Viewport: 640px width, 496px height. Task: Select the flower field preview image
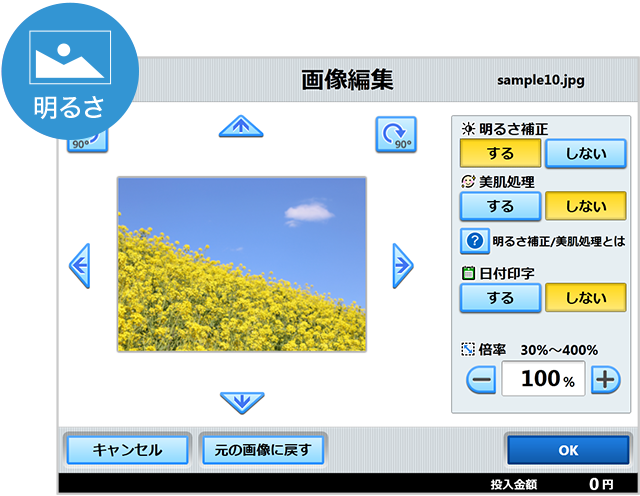click(241, 264)
